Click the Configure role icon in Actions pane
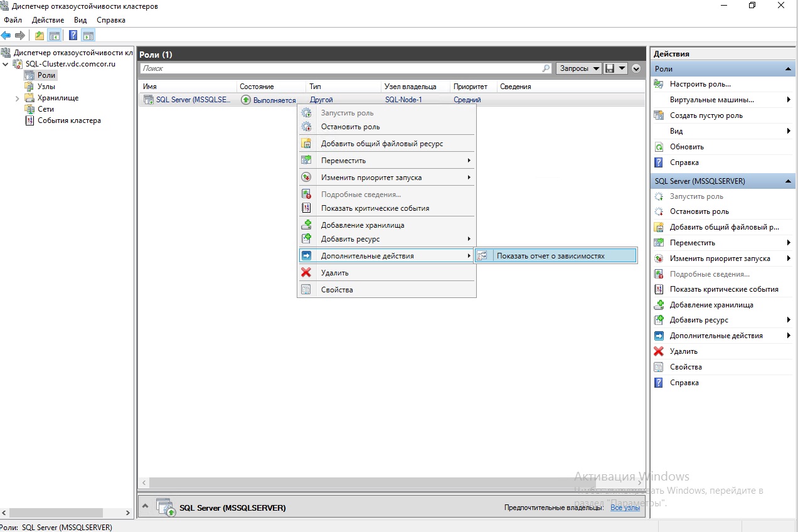The width and height of the screenshot is (798, 532). 659,84
